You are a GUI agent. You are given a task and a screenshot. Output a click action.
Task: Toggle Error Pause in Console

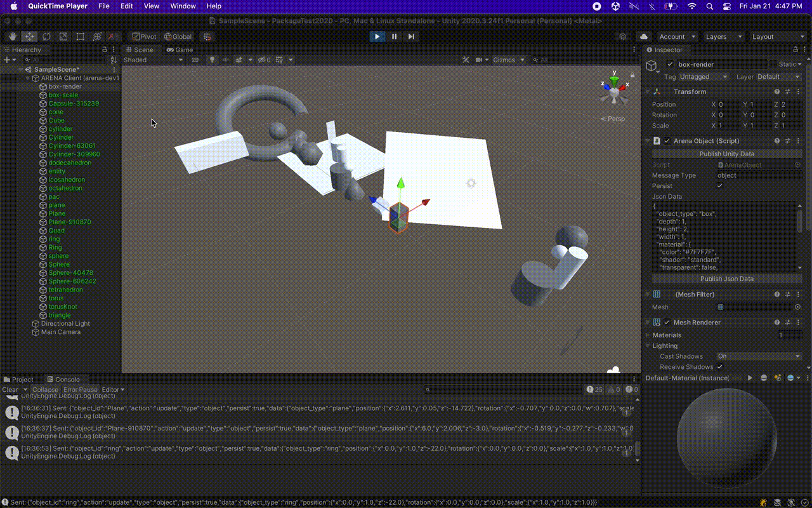pyautogui.click(x=81, y=389)
